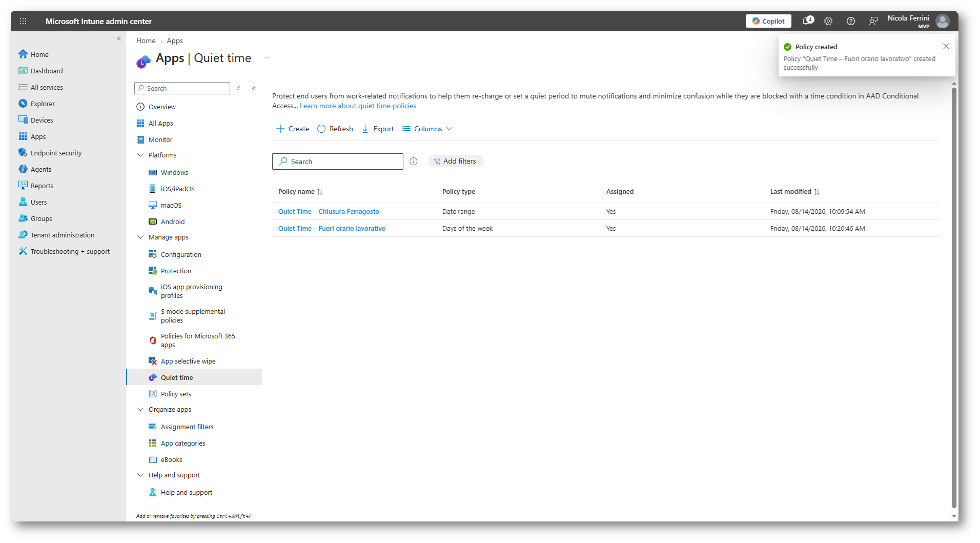The width and height of the screenshot is (980, 543).
Task: Refresh the policy list
Action: (335, 129)
